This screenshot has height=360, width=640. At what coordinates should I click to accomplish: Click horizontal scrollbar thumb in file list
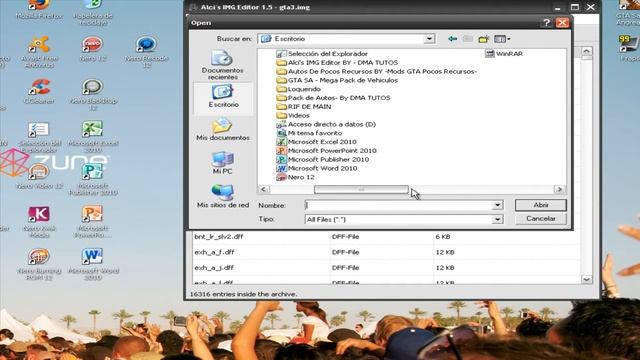click(x=361, y=189)
